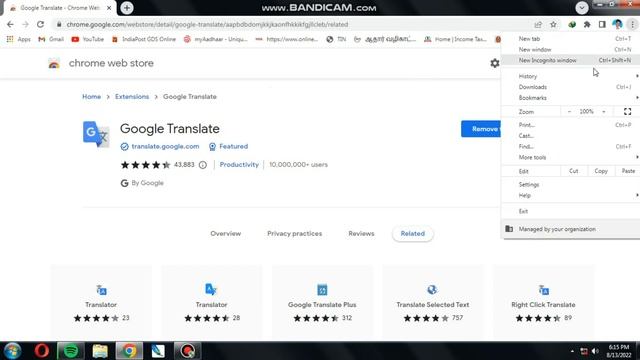Open a new tab with plus button
This screenshot has height=360, width=640.
[127, 8]
